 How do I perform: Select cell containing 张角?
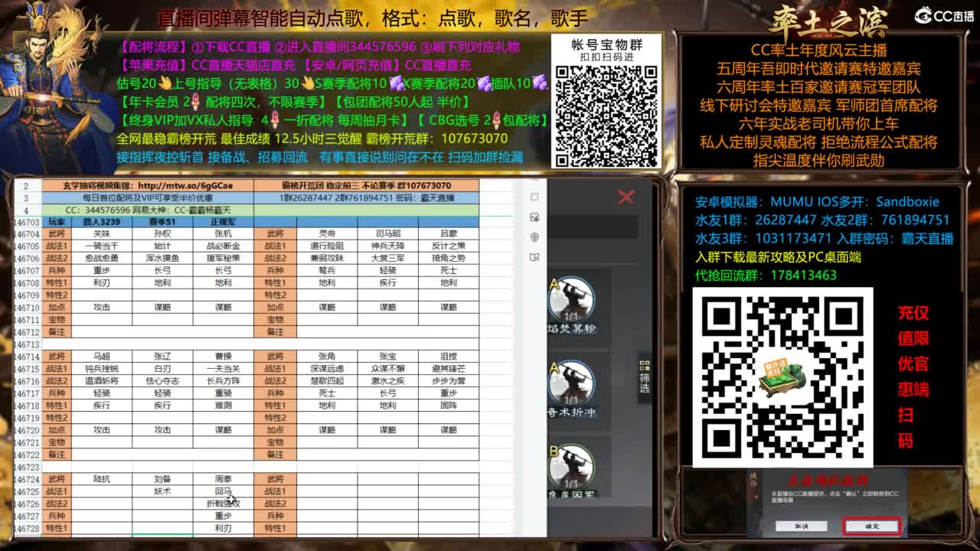pyautogui.click(x=327, y=356)
